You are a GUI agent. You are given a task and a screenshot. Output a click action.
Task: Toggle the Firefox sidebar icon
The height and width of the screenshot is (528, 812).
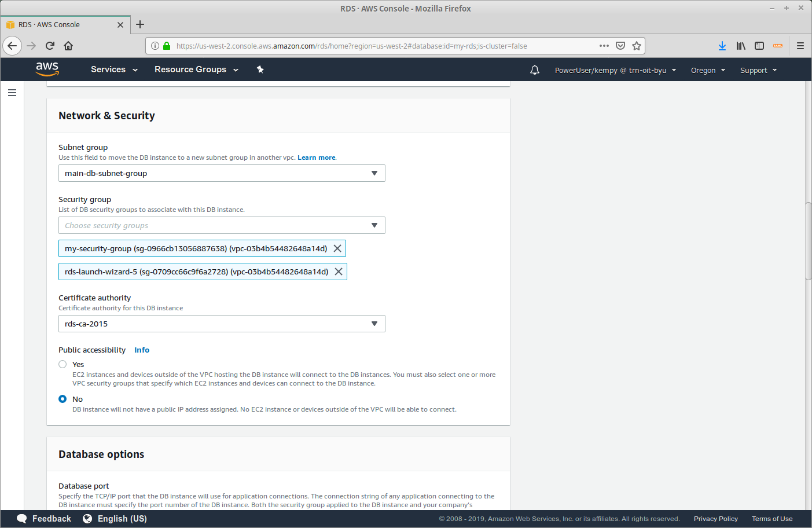click(759, 46)
